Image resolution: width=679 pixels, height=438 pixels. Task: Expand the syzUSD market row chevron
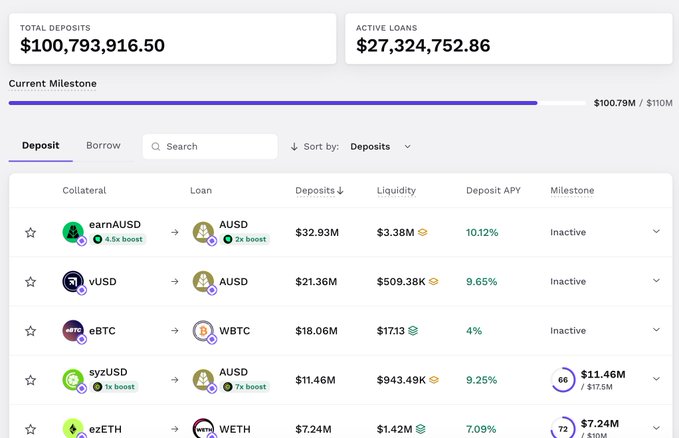tap(656, 379)
